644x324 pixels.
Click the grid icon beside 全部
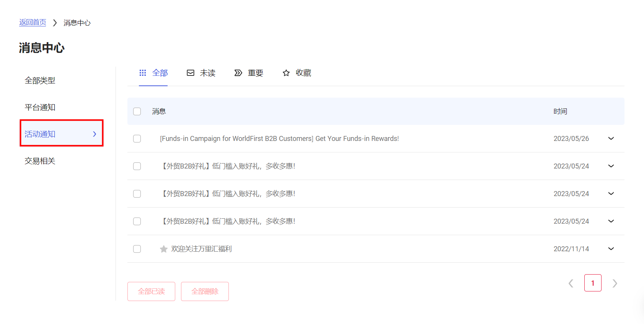[143, 73]
